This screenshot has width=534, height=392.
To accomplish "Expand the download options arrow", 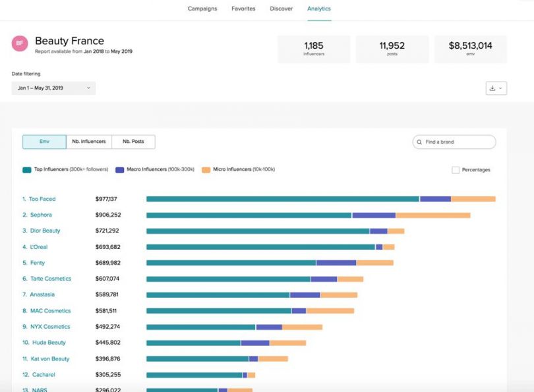I will click(x=500, y=88).
